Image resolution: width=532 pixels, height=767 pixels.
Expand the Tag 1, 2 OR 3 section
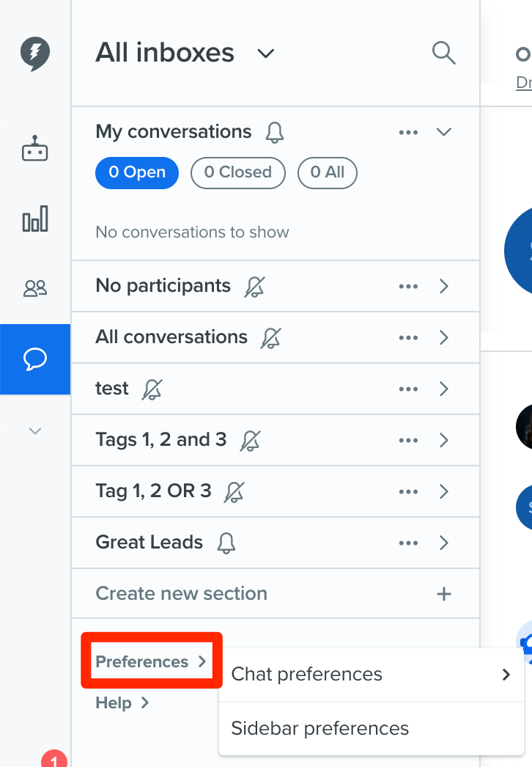pos(443,491)
